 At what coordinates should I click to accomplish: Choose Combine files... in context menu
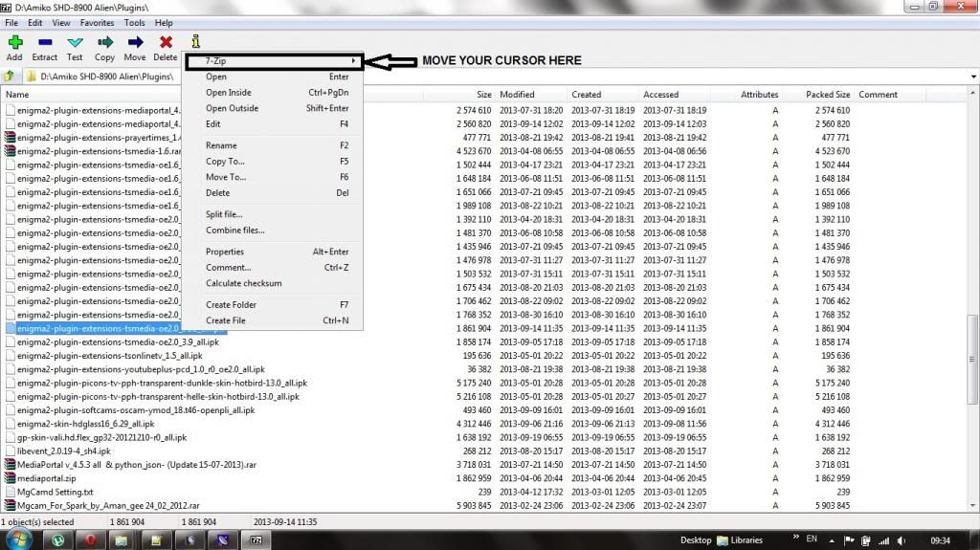tap(273, 230)
